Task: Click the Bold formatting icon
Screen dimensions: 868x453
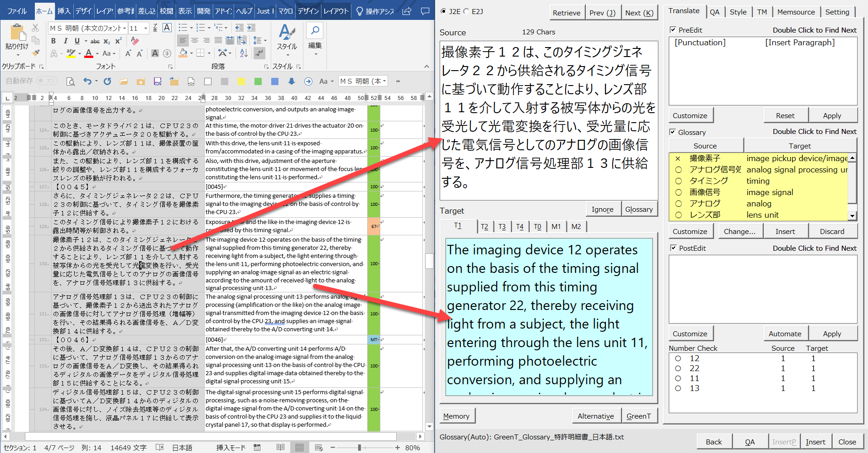Action: [53, 41]
